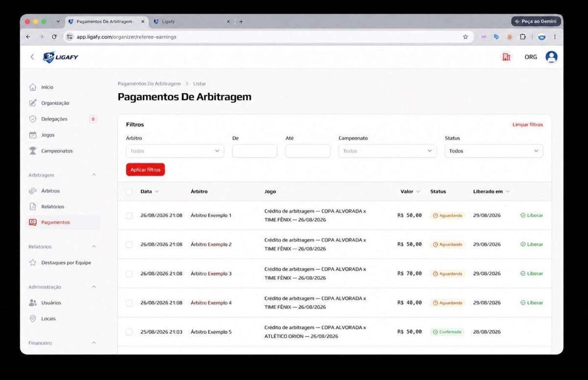Open the Campeonato filter dropdown

pos(388,151)
